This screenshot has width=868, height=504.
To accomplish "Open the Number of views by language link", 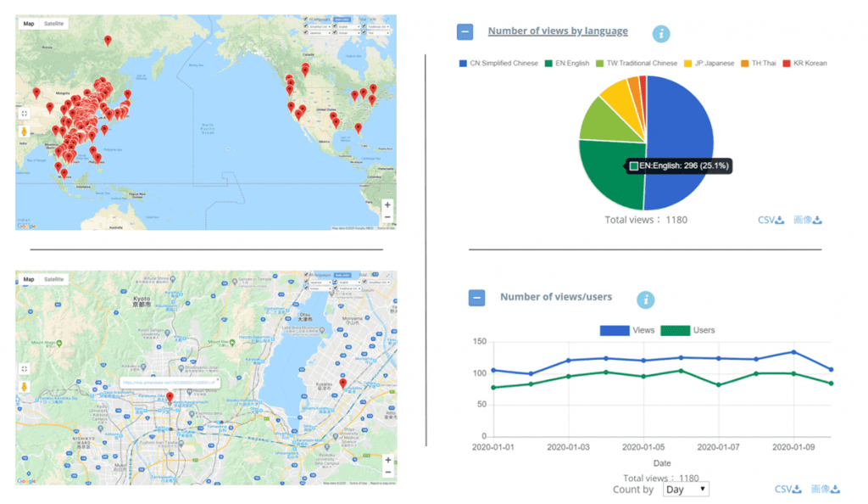I will 558,31.
